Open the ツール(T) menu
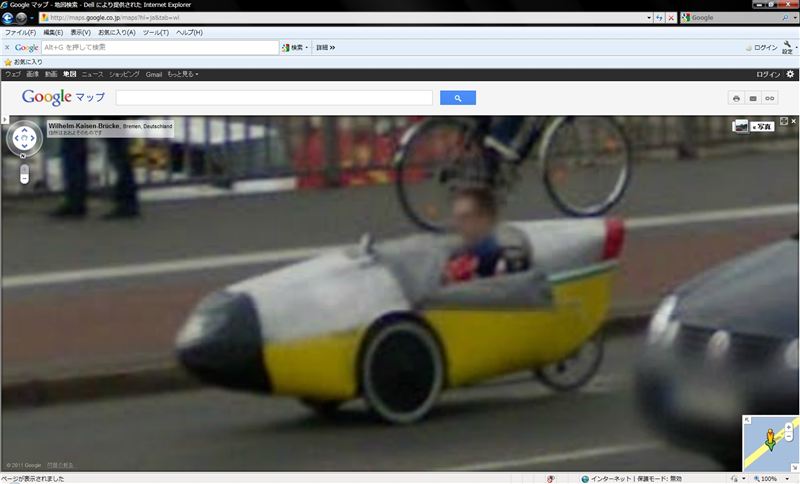The image size is (800, 484). tap(156, 32)
